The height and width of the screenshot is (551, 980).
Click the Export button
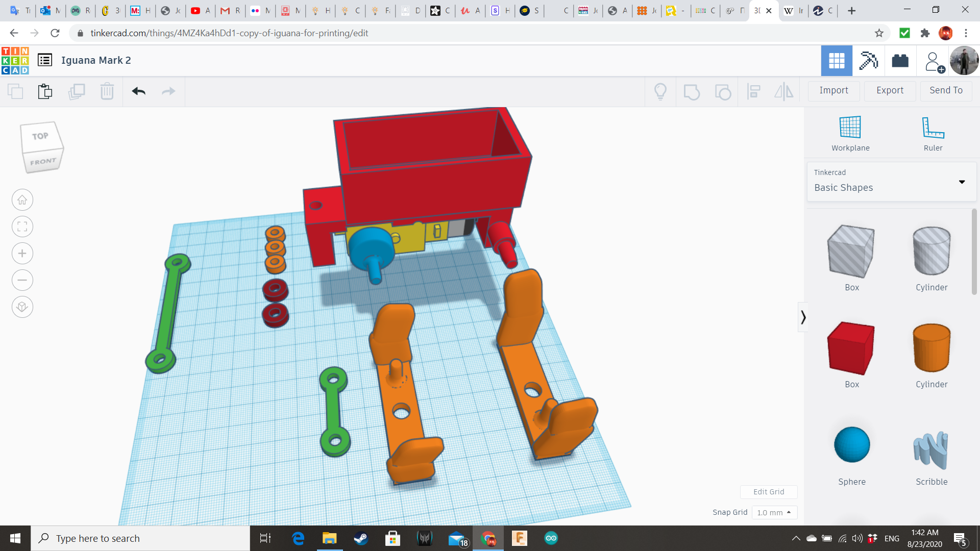(890, 90)
